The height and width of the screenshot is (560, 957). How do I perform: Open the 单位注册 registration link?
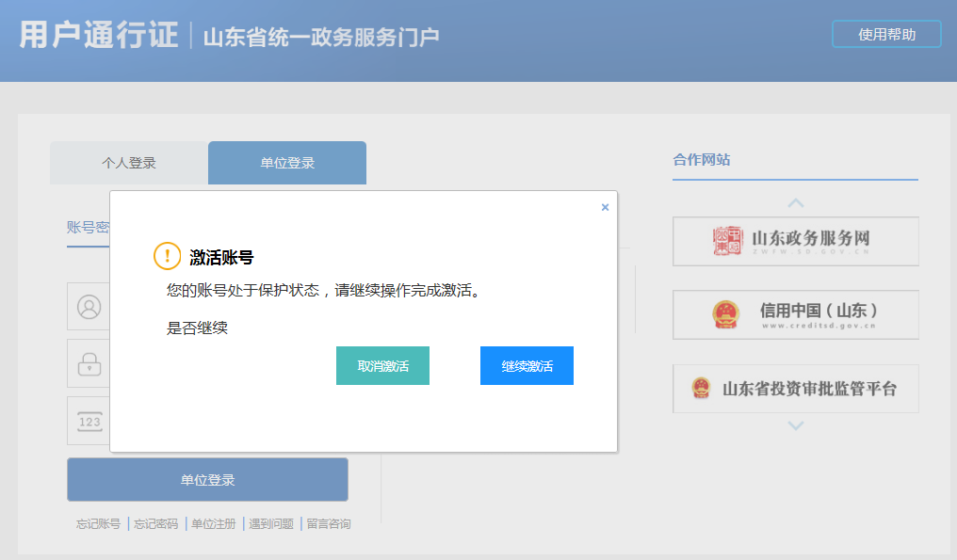tap(213, 522)
